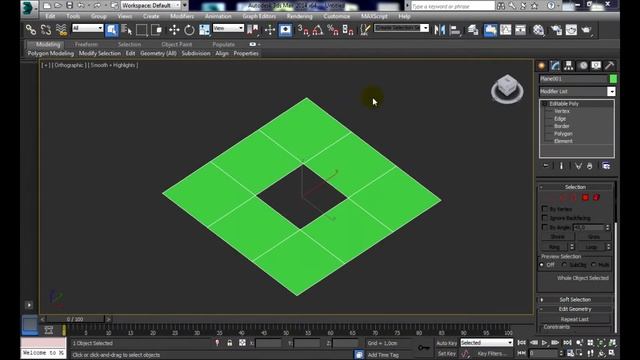Collapse the Selection rollout
The width and height of the screenshot is (640, 360).
tap(575, 187)
